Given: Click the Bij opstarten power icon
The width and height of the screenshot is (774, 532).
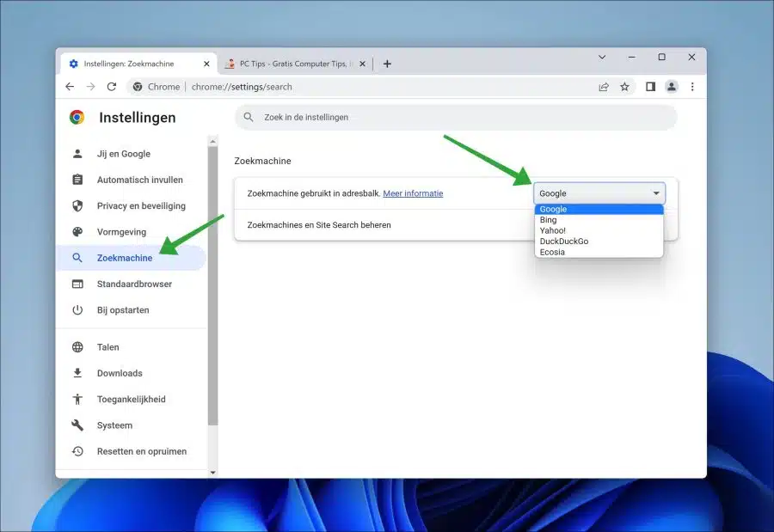Looking at the screenshot, I should [x=77, y=310].
